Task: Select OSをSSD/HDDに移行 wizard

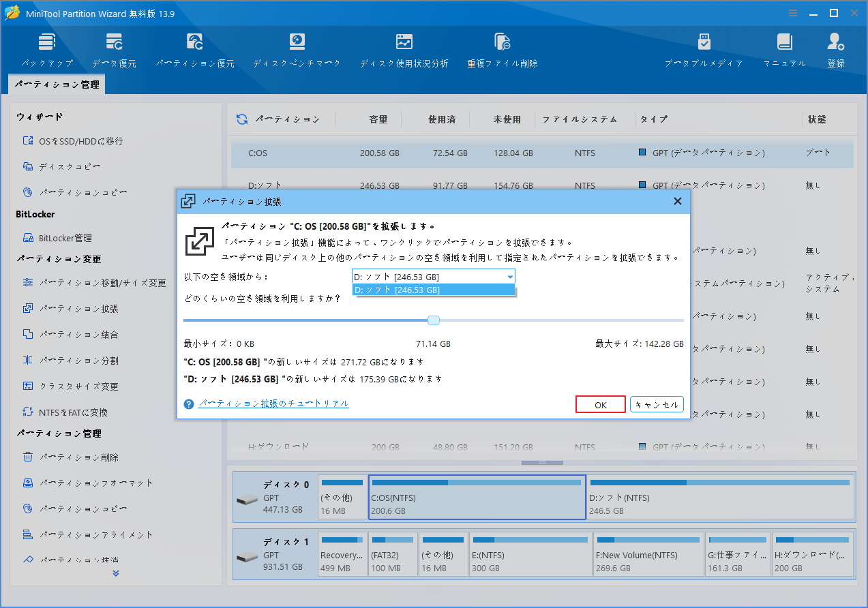Action: [73, 141]
